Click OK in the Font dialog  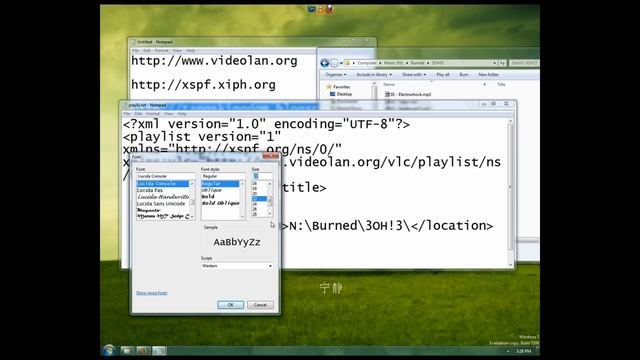point(231,305)
